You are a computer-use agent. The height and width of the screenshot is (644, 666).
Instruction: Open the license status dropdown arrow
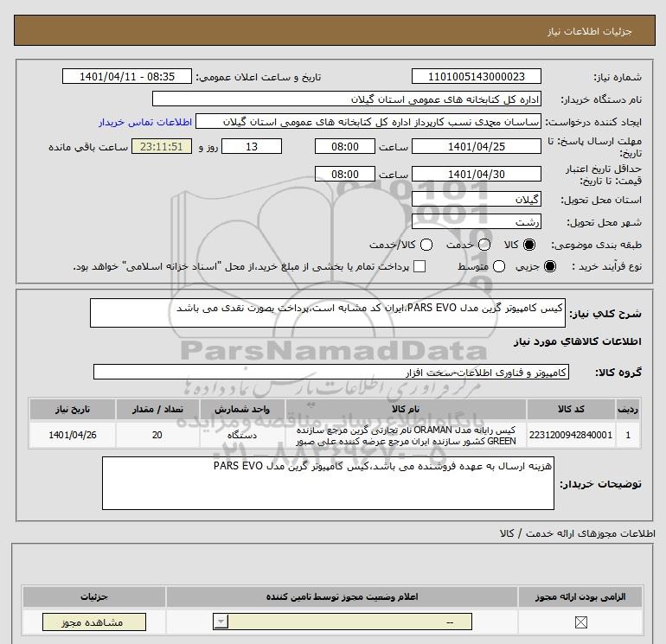(x=221, y=622)
